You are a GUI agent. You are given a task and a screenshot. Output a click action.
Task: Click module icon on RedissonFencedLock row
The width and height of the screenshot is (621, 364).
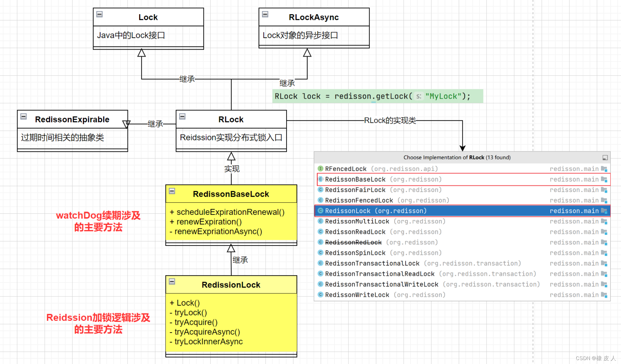[604, 200]
